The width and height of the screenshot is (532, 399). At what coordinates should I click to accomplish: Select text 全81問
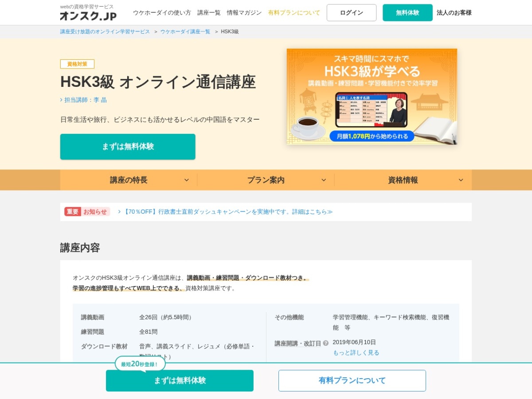click(x=149, y=332)
